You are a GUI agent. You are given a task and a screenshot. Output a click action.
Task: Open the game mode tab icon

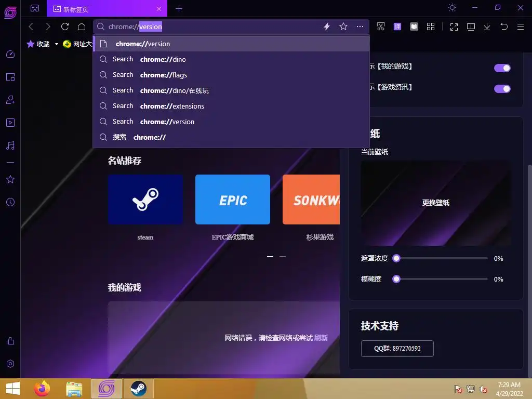35,8
